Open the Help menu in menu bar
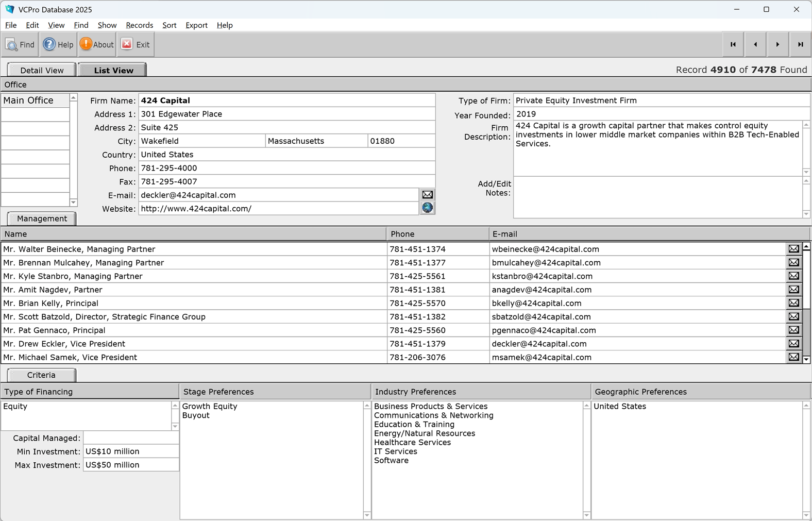 pyautogui.click(x=225, y=25)
